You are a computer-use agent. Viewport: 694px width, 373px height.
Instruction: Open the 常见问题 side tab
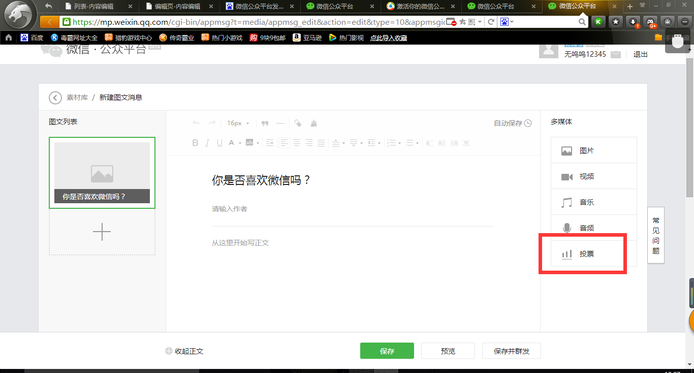tap(655, 235)
